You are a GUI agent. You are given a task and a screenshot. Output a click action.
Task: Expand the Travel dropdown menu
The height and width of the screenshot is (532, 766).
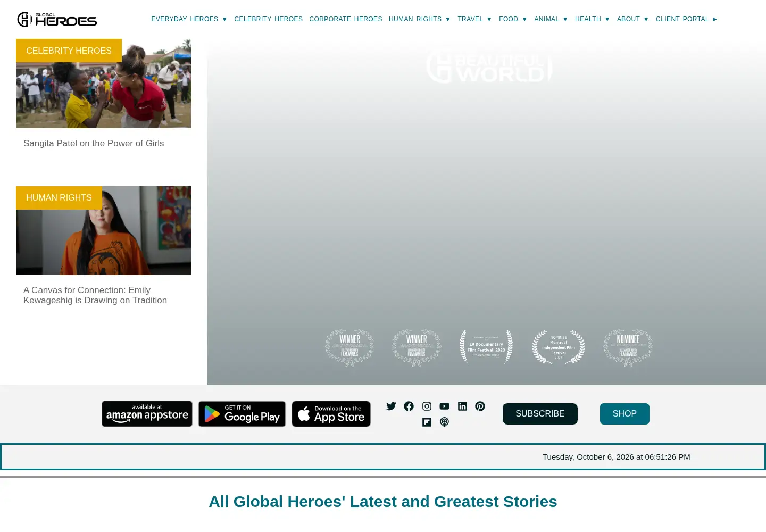474,19
